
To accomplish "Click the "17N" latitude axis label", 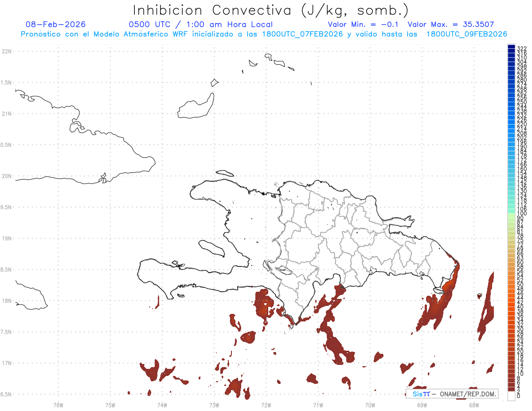I will (7, 363).
